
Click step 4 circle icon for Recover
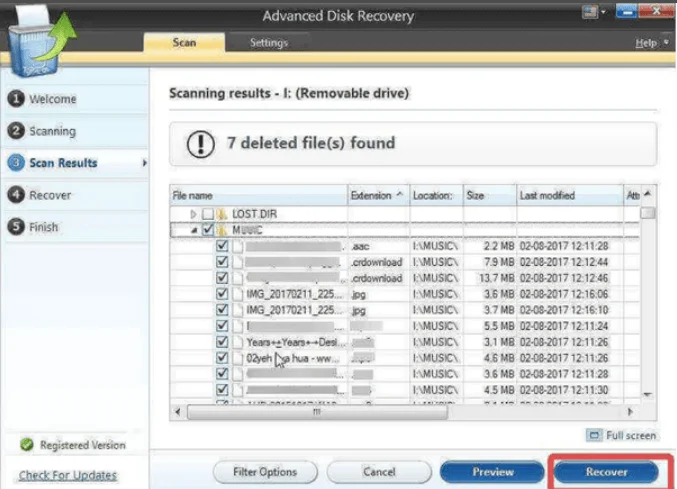16,195
